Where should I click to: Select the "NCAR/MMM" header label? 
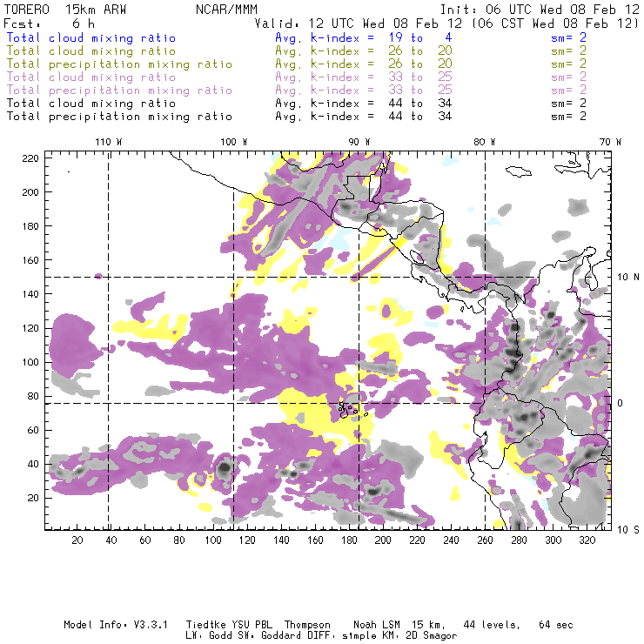[x=226, y=9]
